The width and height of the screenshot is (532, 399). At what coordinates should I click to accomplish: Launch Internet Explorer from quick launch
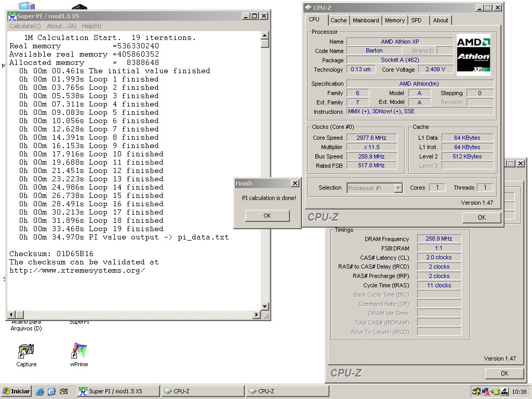[x=40, y=391]
